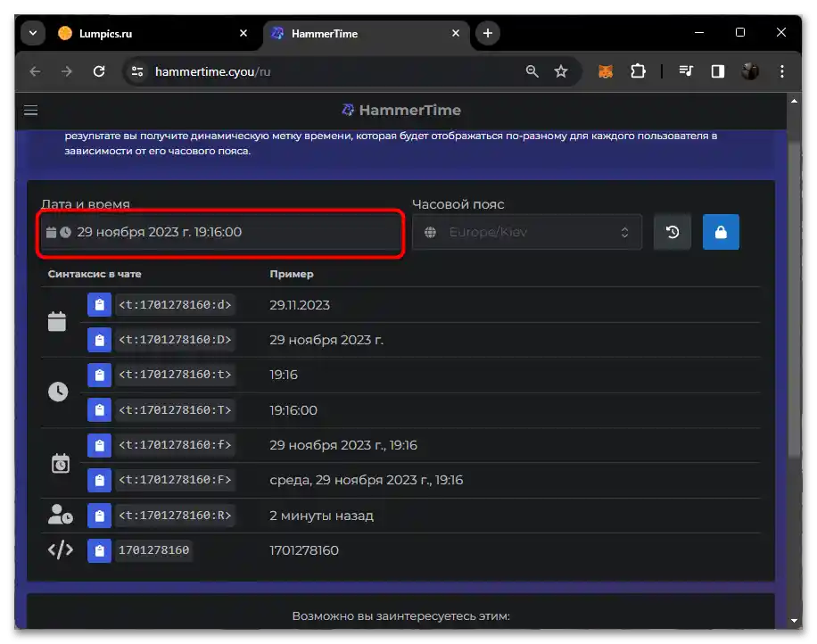Open the date and time input field
The image size is (817, 644).
pyautogui.click(x=221, y=232)
